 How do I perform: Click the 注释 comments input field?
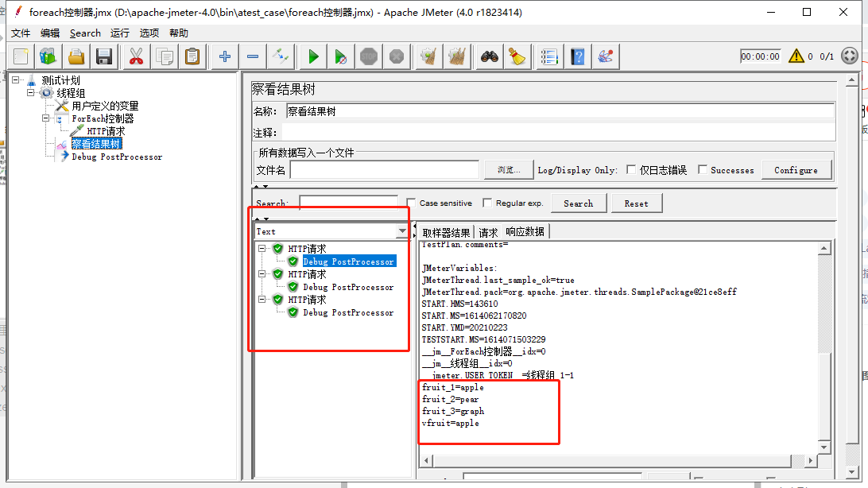pos(558,133)
